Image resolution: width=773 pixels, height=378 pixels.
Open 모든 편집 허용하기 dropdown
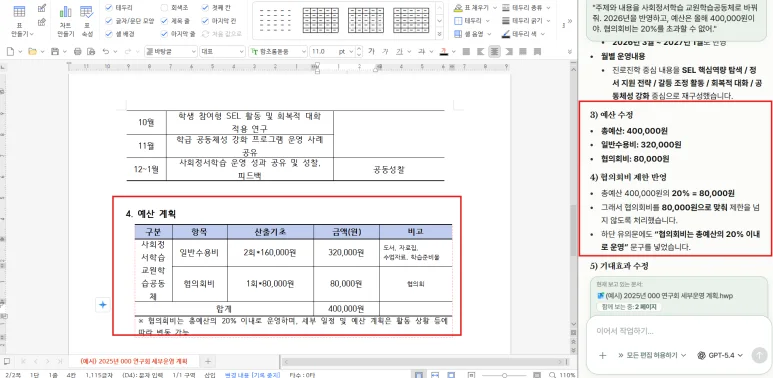pyautogui.click(x=652, y=355)
